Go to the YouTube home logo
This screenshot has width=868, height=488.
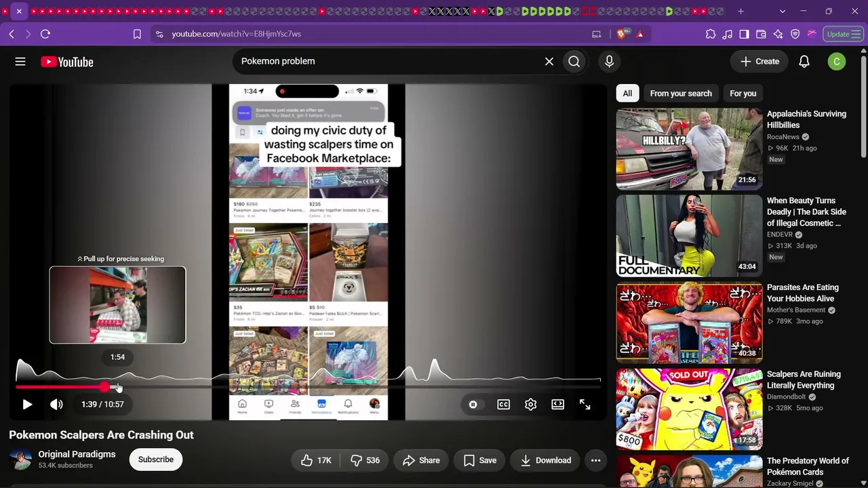[x=66, y=62]
